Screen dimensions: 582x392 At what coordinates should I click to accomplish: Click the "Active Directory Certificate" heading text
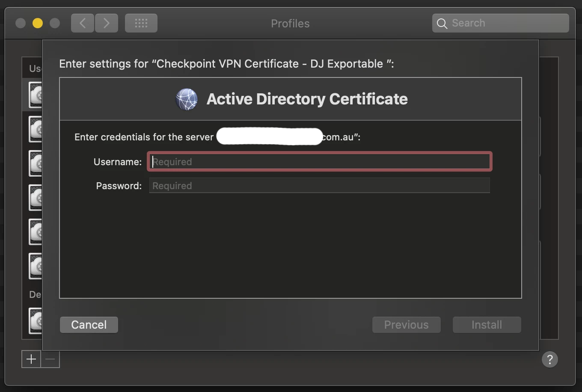307,99
